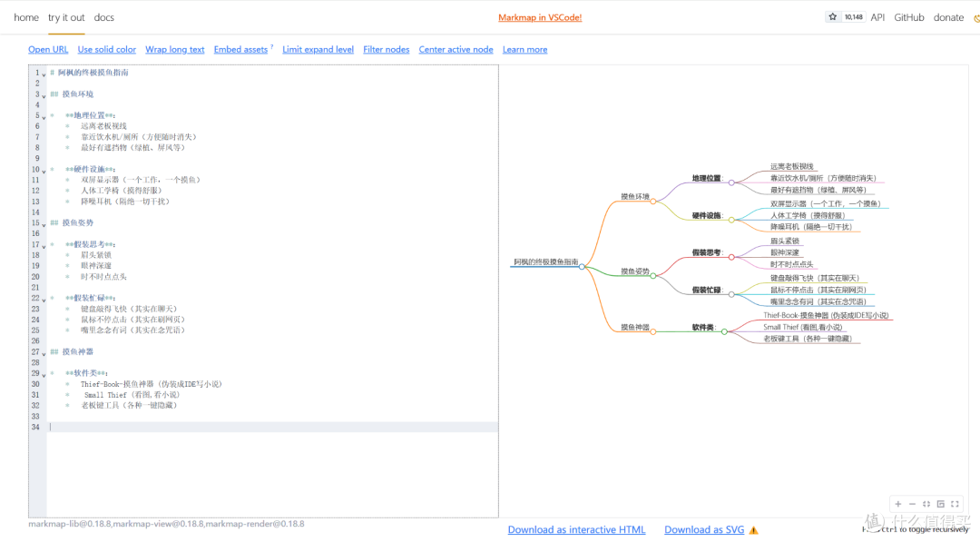Fold editor line 29 软件类 list
The image size is (980, 542).
tap(44, 374)
